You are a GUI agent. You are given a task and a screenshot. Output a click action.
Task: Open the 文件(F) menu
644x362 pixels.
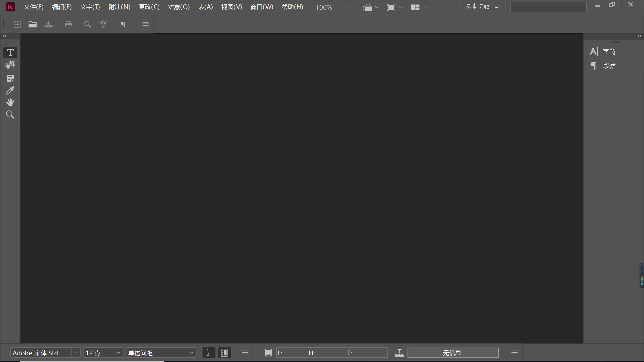[x=34, y=7]
